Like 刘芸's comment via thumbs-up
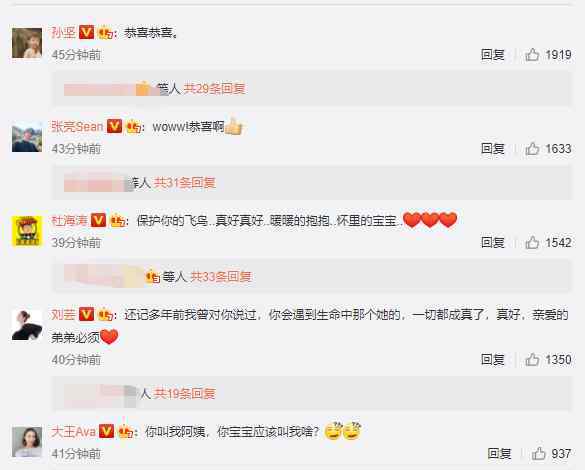 (x=532, y=360)
